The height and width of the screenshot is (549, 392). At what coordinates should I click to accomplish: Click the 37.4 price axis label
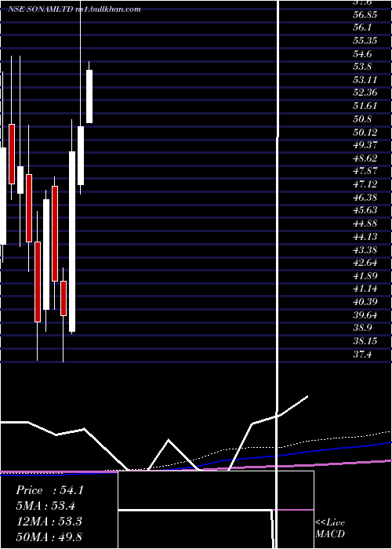coord(362,354)
